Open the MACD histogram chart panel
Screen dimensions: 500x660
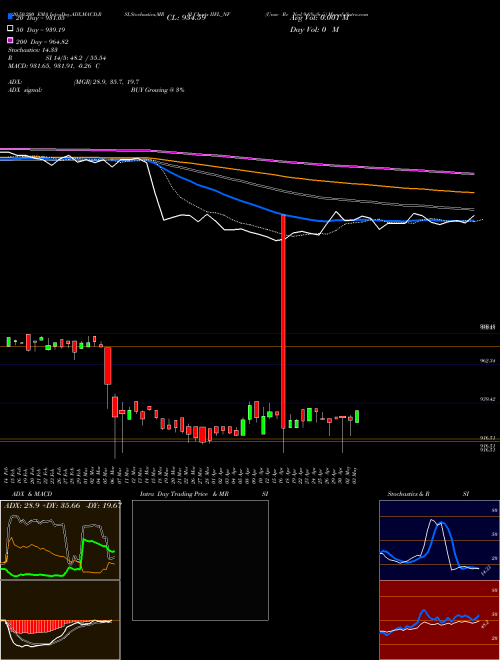click(60, 620)
